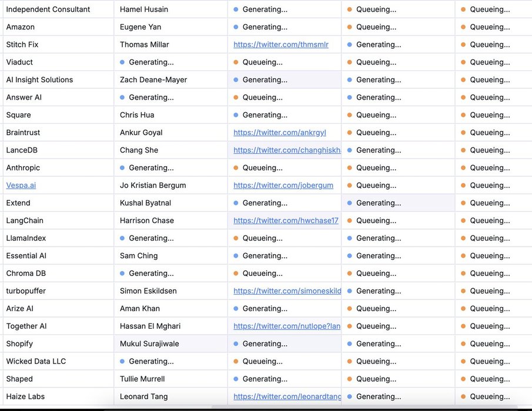Follow Hassan El Mghari's Twitter link
This screenshot has width=532, height=411.
click(286, 326)
